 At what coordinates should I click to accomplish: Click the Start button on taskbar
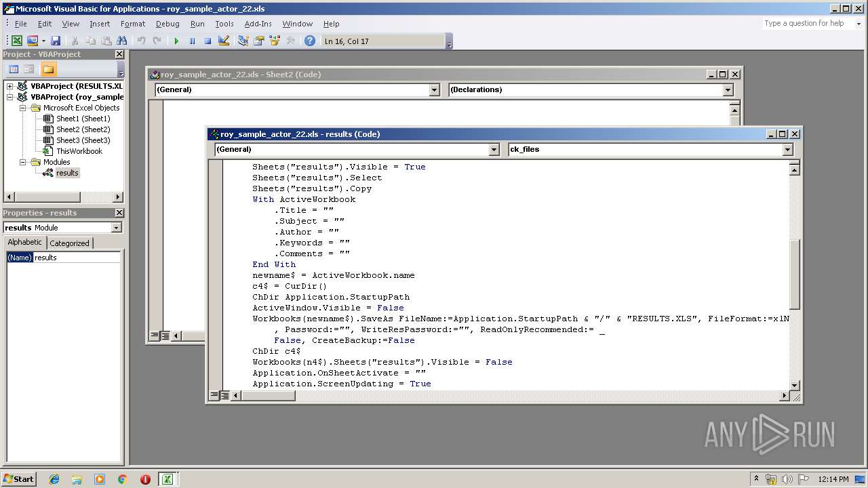coord(18,479)
